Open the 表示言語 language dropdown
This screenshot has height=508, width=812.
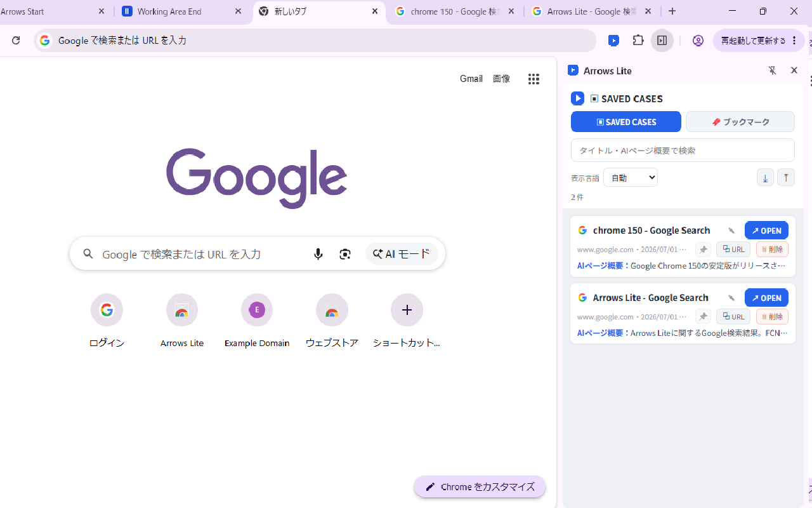(631, 178)
